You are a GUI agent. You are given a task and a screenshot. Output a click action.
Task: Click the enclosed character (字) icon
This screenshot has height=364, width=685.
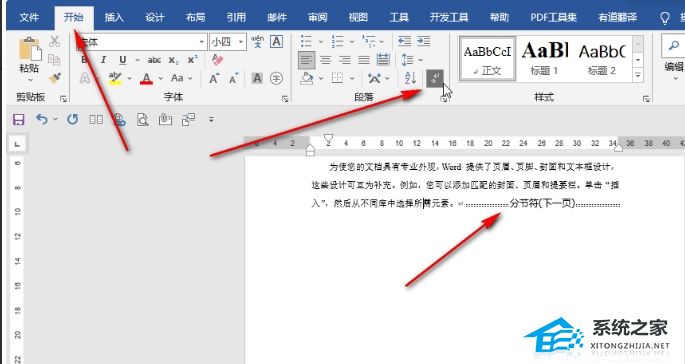[x=276, y=78]
